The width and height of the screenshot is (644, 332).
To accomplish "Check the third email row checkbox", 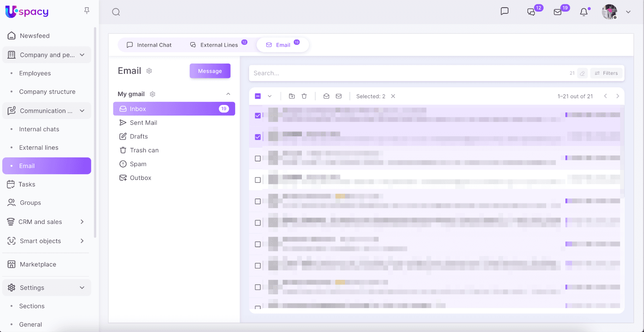I will click(x=258, y=158).
